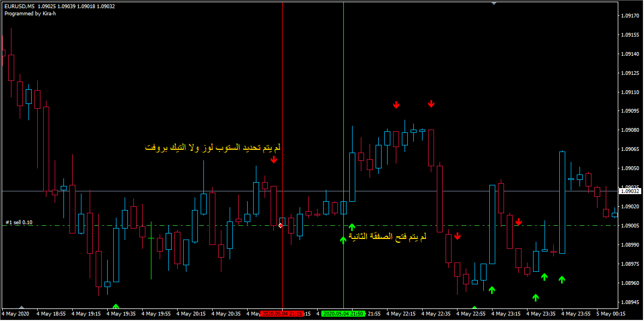Click the red down arrow above the 22:35 candle
The height and width of the screenshot is (321, 644).
point(431,103)
